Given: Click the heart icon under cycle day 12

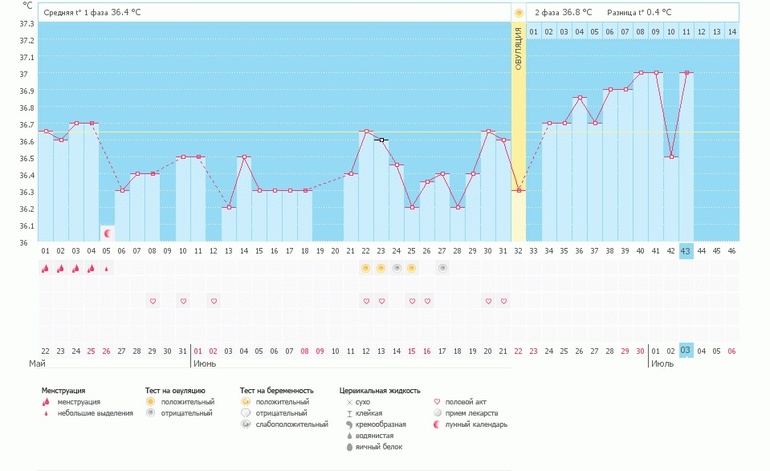Looking at the screenshot, I should (x=214, y=301).
